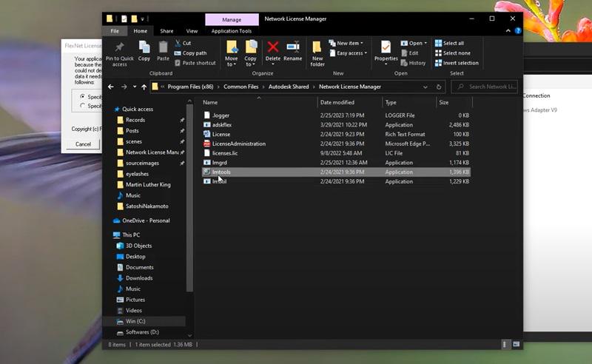592x364 pixels.
Task: Switch to Large icons view in status bar
Action: point(516,344)
